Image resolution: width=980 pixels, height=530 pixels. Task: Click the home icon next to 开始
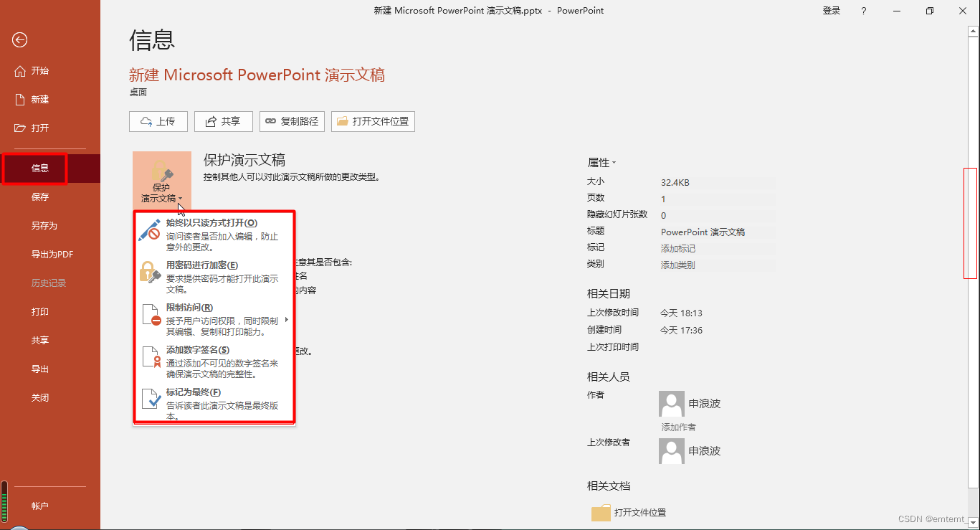20,70
